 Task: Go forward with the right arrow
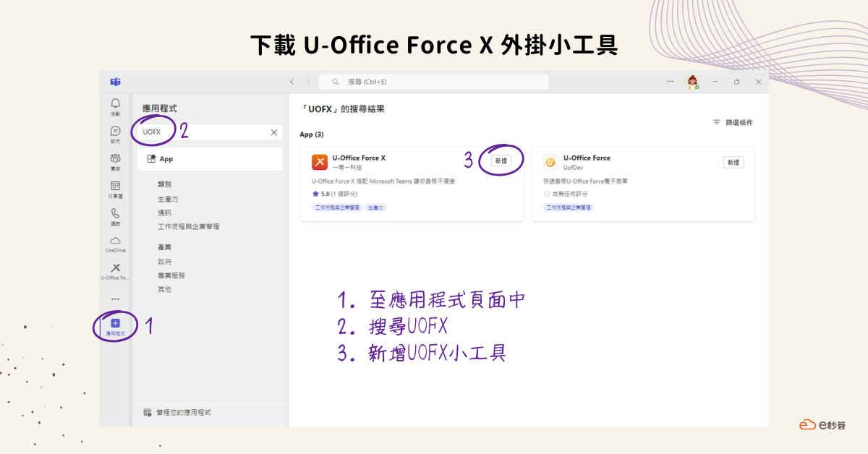308,82
